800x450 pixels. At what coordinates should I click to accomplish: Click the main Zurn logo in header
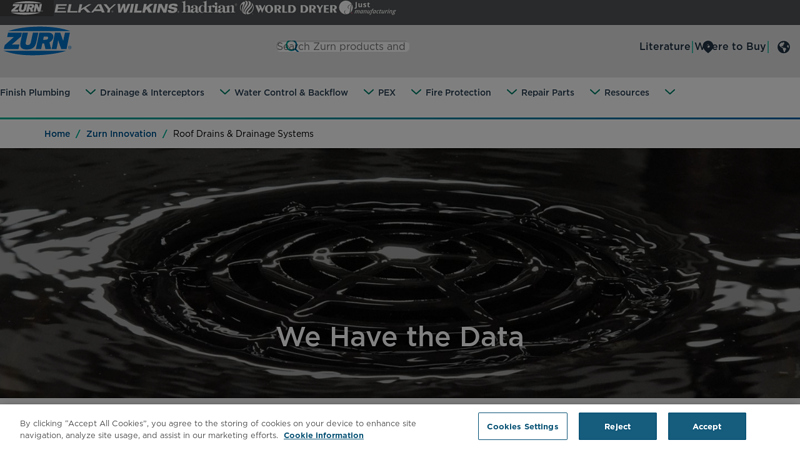coord(36,41)
